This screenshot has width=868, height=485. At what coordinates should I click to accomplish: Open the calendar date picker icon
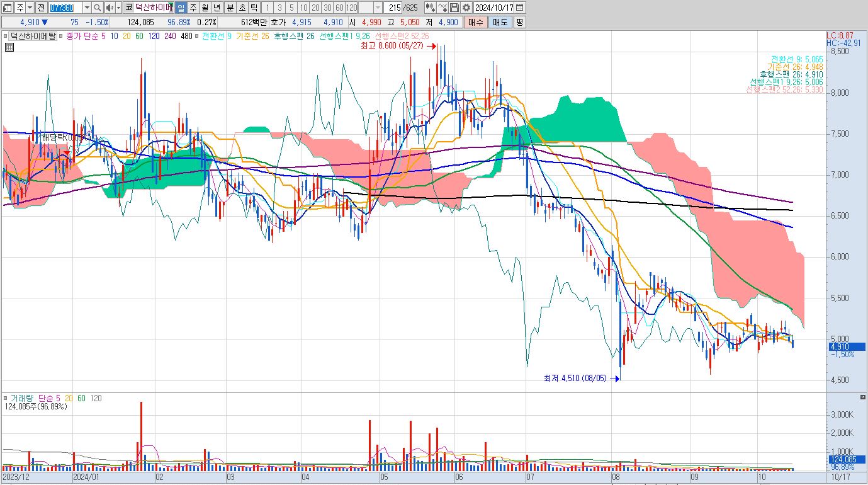pos(520,8)
